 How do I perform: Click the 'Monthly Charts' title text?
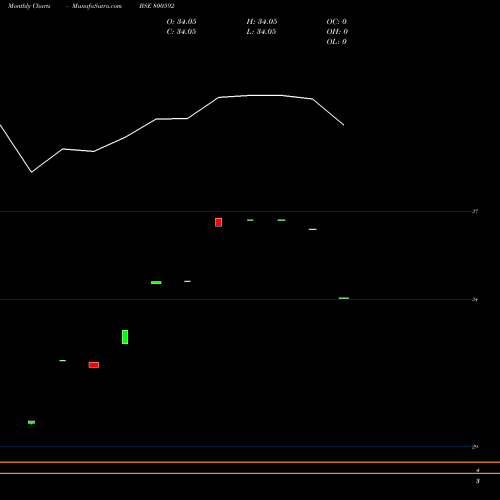(29, 6)
